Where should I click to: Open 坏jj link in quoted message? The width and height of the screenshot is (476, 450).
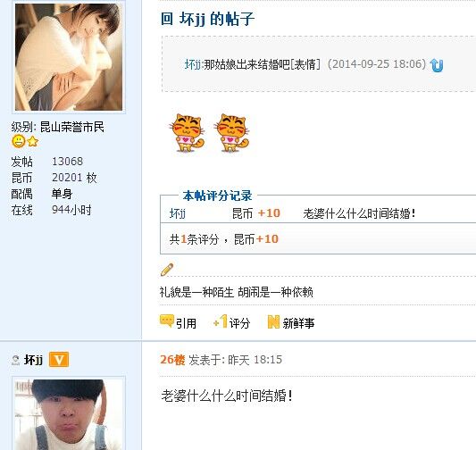pyautogui.click(x=193, y=64)
